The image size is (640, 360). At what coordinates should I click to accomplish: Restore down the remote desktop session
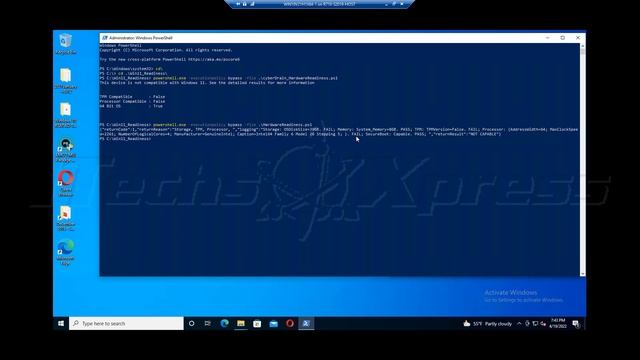pos(394,4)
